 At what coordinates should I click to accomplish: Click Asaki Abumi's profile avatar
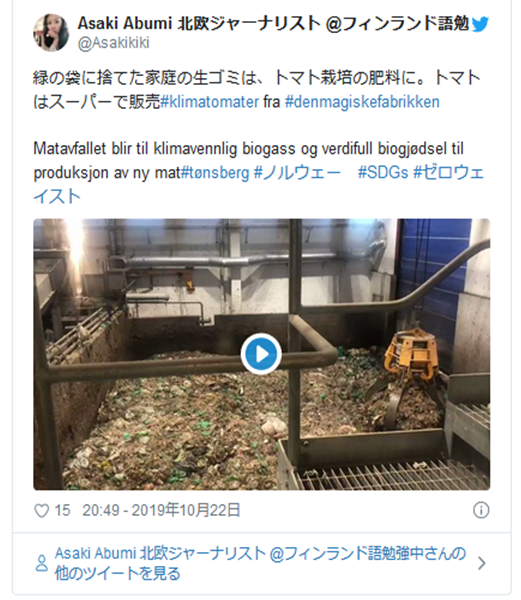tap(51, 33)
